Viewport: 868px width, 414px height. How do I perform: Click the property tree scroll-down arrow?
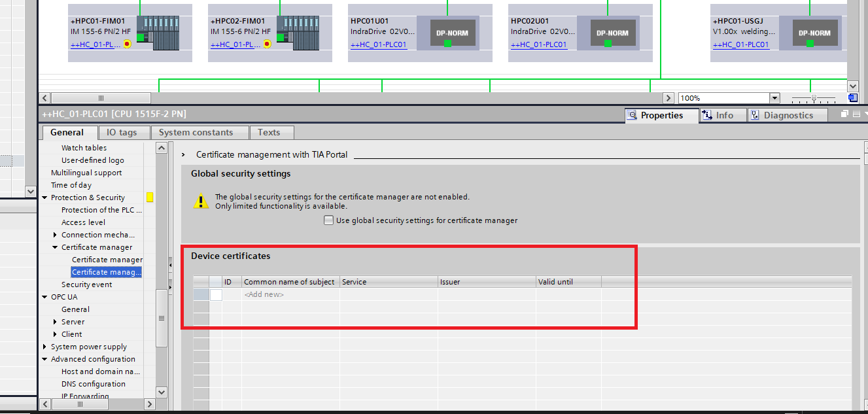tap(162, 392)
